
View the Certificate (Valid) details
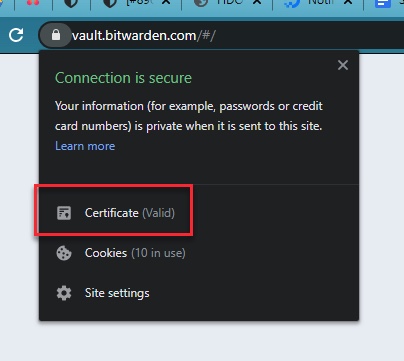pos(130,213)
